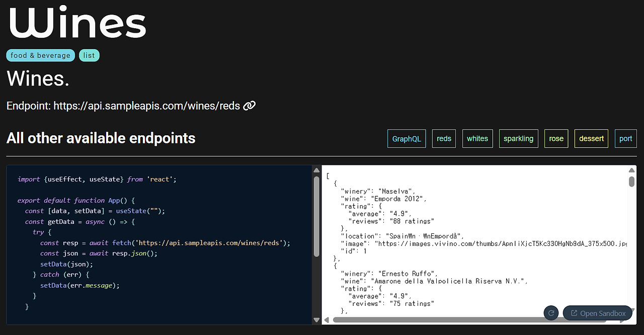Click the "export default function App()" line
The height and width of the screenshot is (335, 644).
coord(76,200)
